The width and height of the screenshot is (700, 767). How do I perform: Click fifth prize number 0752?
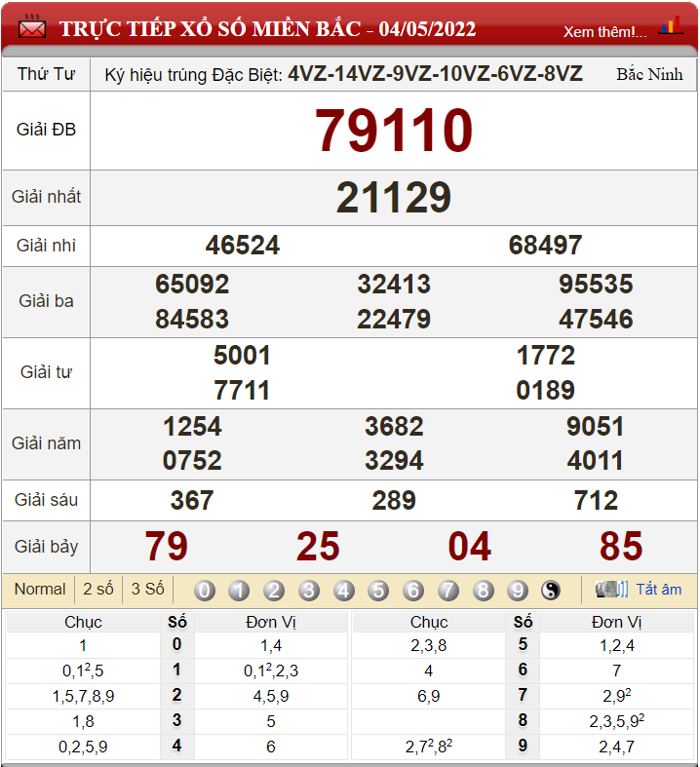[192, 461]
